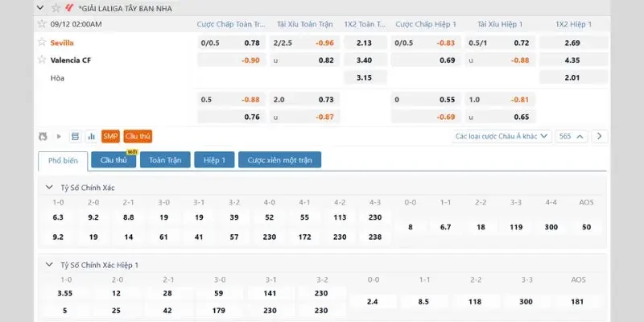Select first-half under odds 0.65
Viewport: 644px width, 322px height.
coord(500,117)
